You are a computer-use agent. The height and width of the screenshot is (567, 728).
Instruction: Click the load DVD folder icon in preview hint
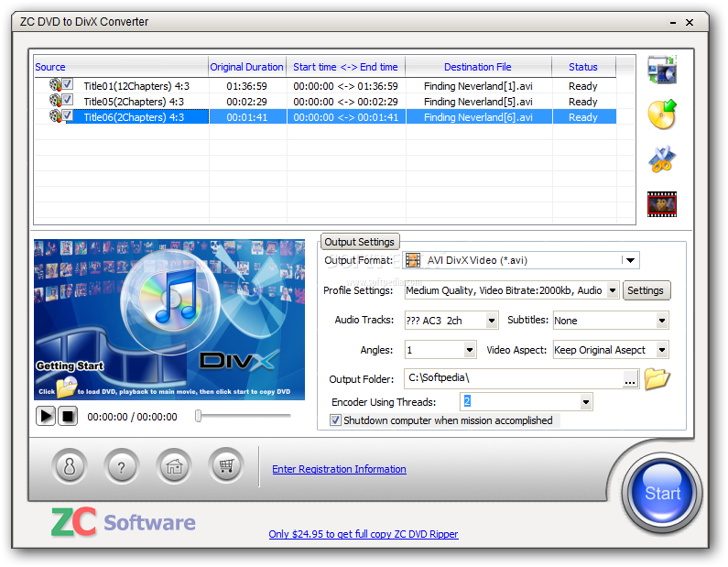point(67,387)
